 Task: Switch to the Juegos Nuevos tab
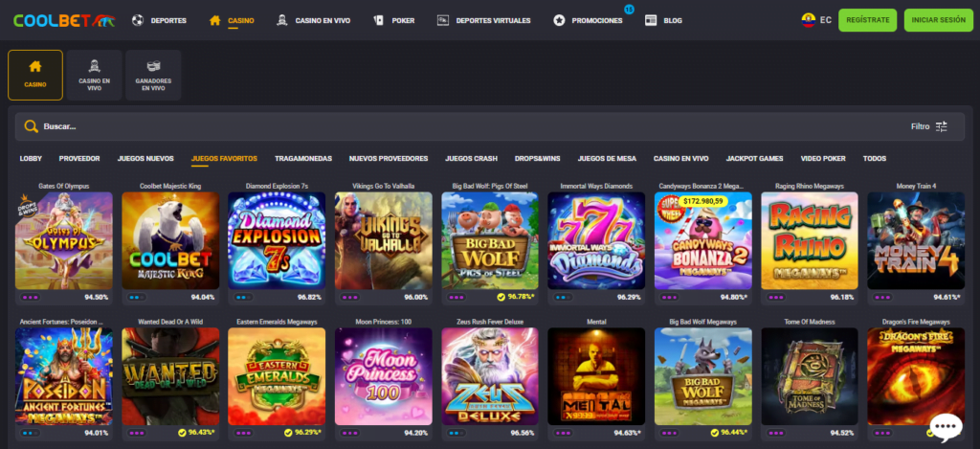point(145,159)
